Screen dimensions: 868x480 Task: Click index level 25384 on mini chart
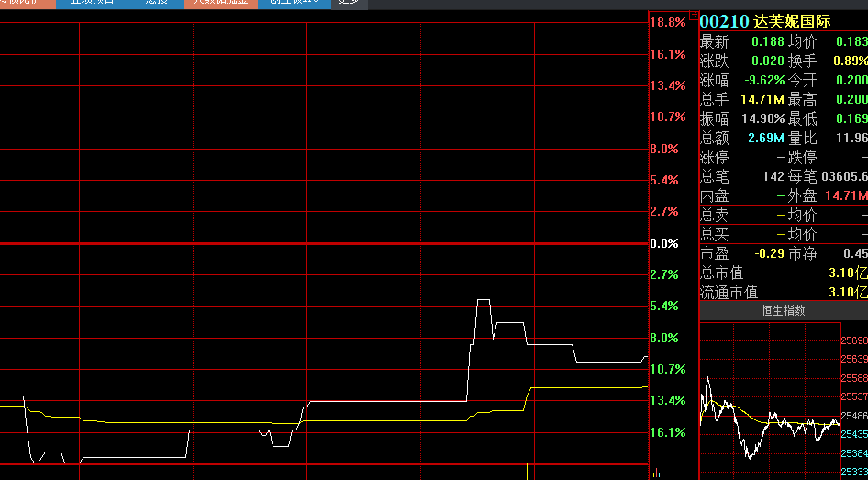(x=855, y=454)
